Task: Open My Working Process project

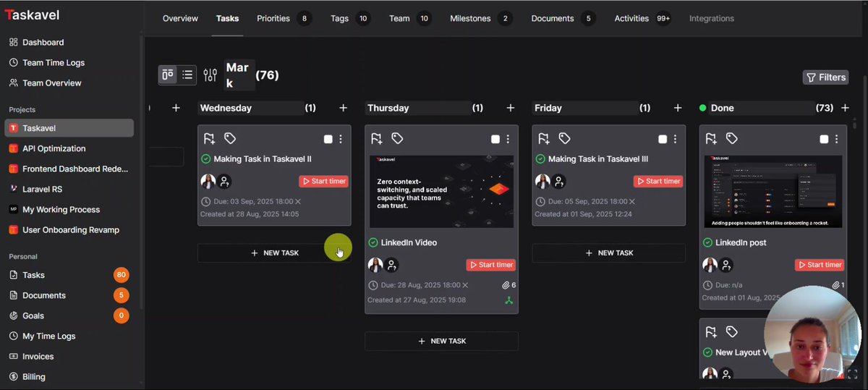Action: [x=61, y=209]
